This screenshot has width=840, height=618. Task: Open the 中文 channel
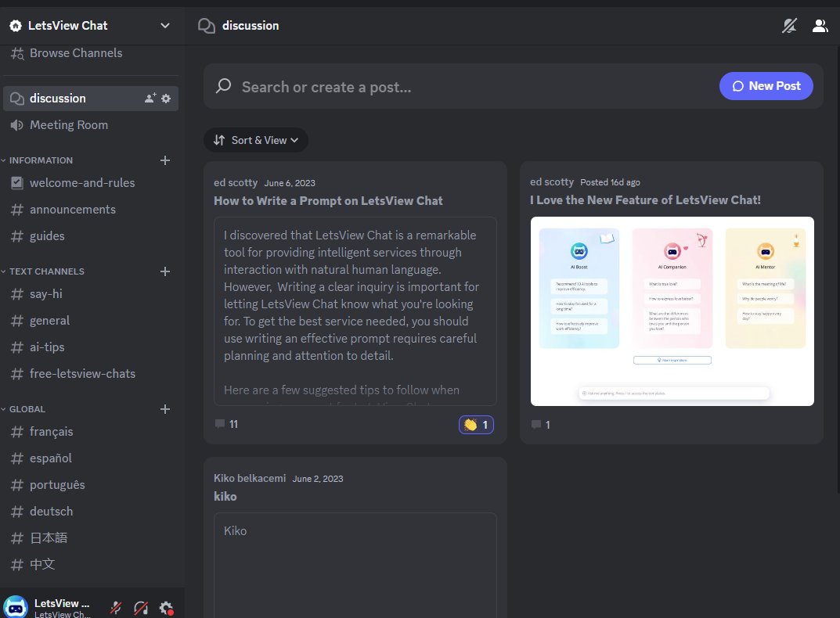click(x=91, y=565)
